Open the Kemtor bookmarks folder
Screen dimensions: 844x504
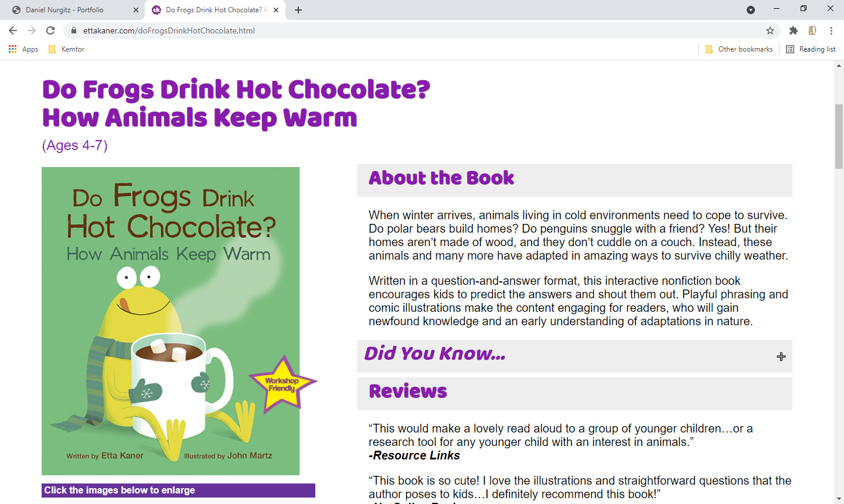[66, 49]
